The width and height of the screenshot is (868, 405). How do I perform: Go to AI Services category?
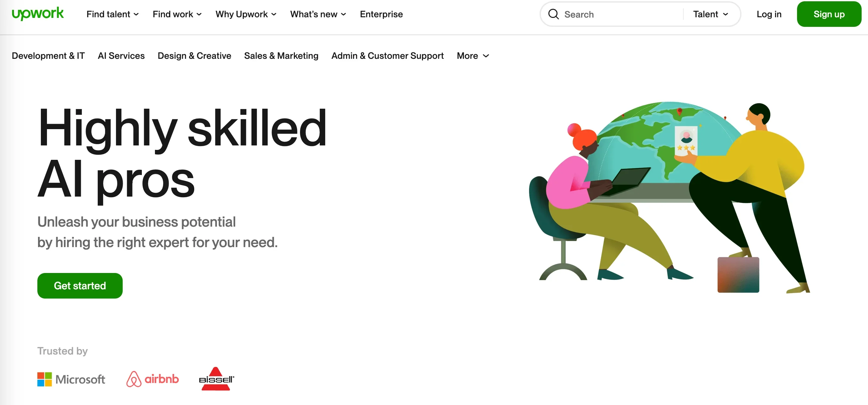(x=121, y=56)
